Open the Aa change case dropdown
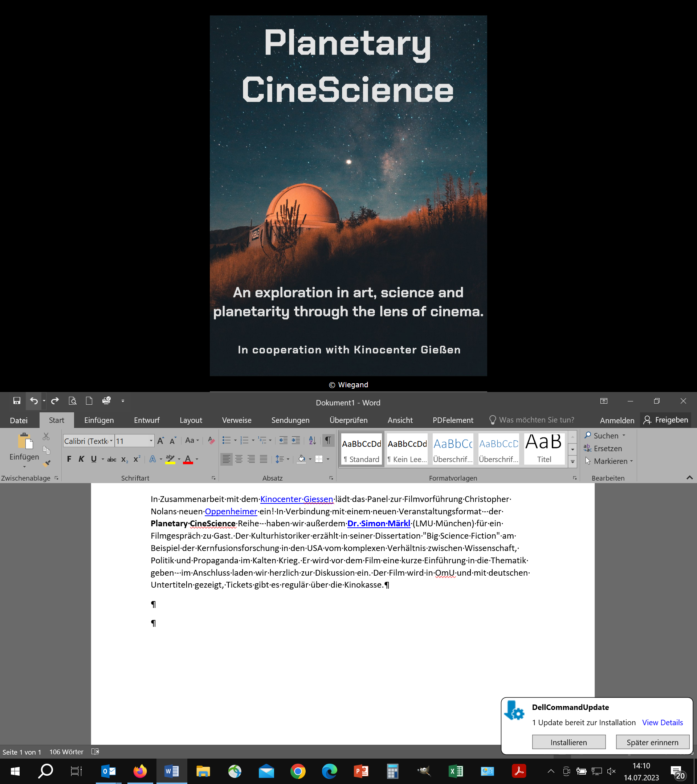 [192, 440]
